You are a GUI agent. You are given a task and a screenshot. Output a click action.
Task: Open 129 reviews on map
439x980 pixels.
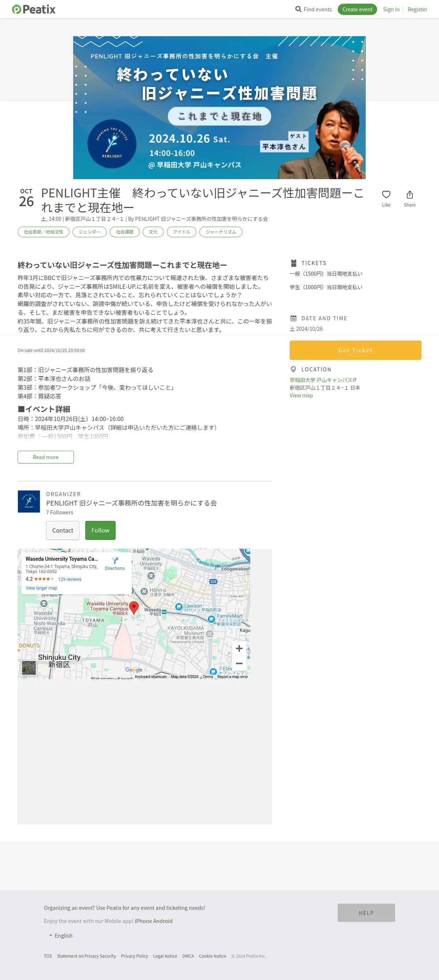[x=70, y=579]
